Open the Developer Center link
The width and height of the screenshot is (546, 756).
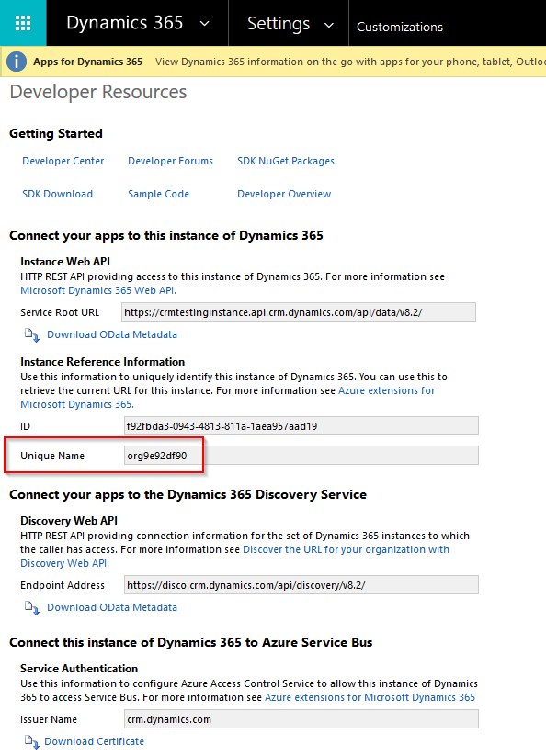point(63,161)
